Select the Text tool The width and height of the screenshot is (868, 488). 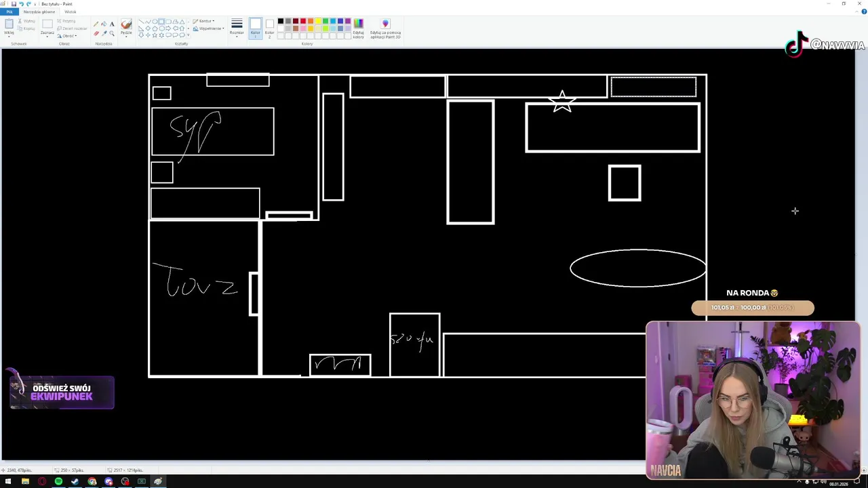coord(112,24)
